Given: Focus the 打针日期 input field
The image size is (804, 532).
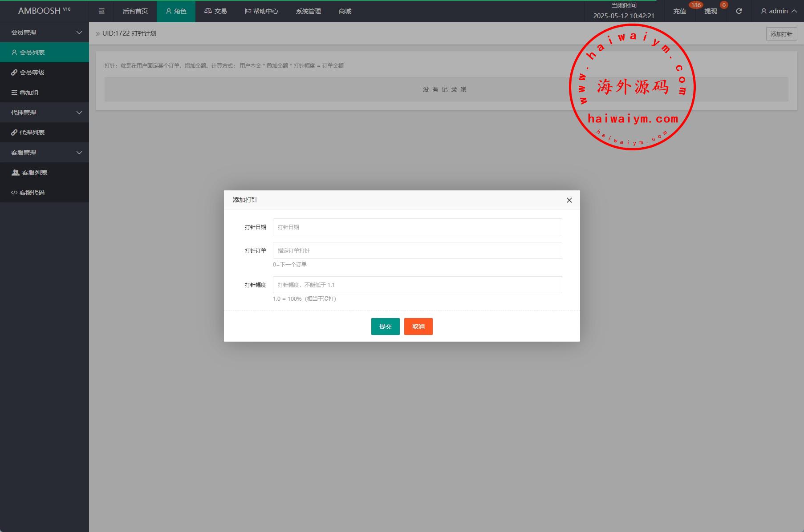Looking at the screenshot, I should tap(417, 227).
